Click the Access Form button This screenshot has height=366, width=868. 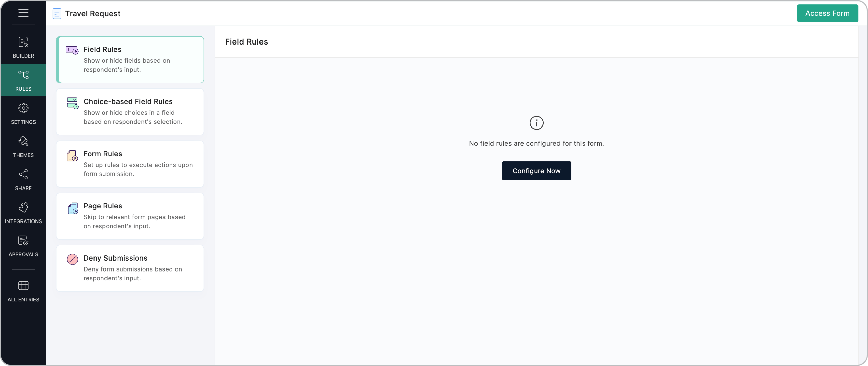click(x=827, y=13)
